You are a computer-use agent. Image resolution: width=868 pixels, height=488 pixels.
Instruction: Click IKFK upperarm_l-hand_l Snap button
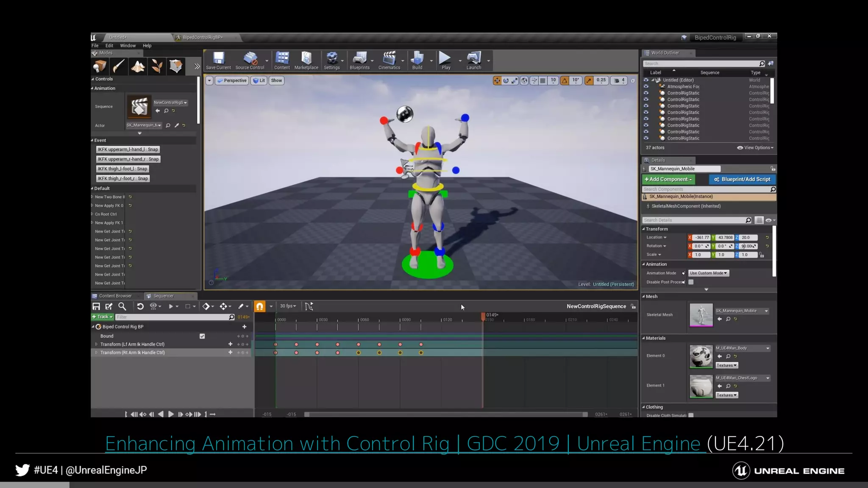128,150
